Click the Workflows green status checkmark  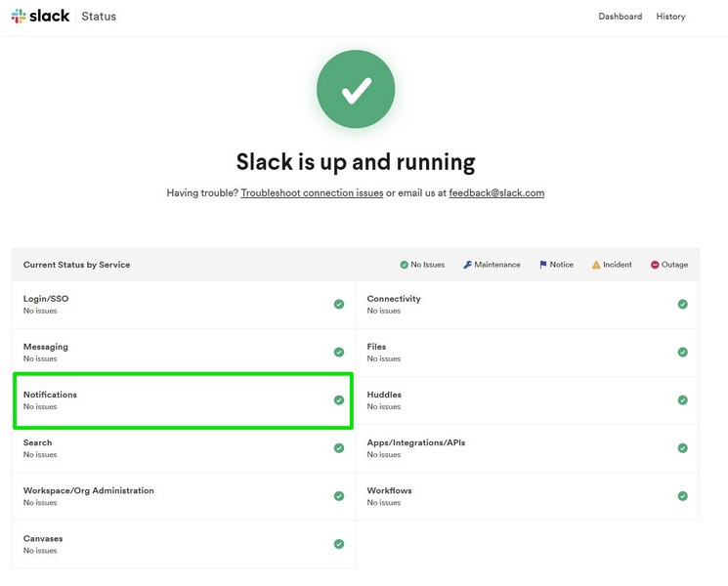[x=683, y=496]
